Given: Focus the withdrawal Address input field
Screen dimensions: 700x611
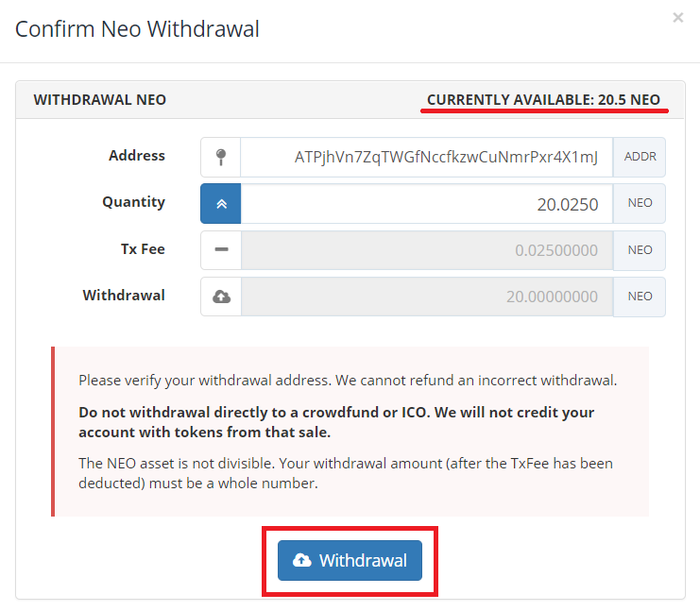Looking at the screenshot, I should click(x=427, y=158).
